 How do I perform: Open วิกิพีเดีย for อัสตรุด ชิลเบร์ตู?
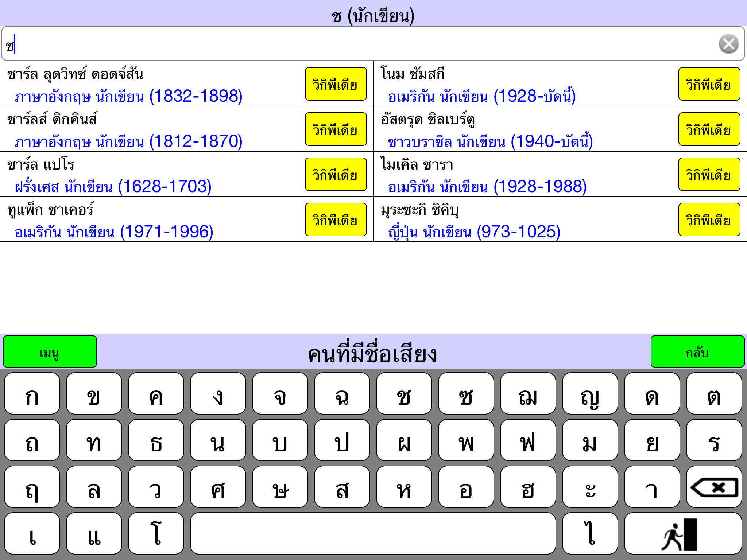click(x=709, y=129)
